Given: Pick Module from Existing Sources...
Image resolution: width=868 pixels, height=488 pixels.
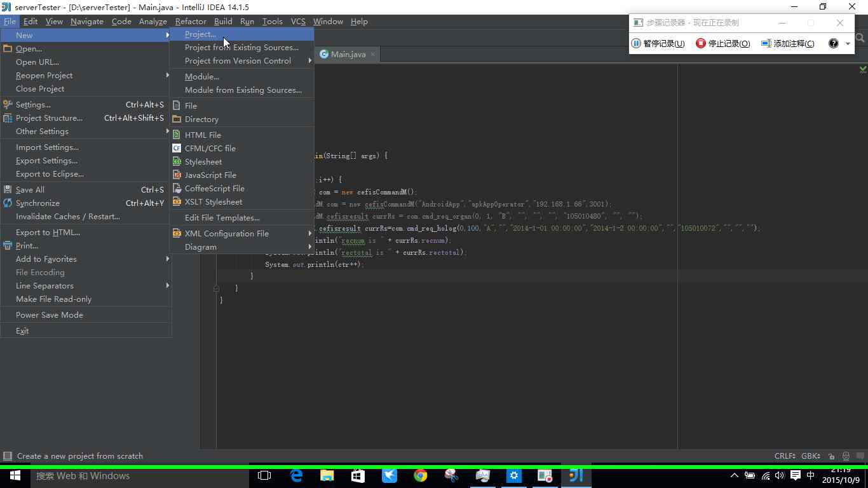Looking at the screenshot, I should 241,90.
